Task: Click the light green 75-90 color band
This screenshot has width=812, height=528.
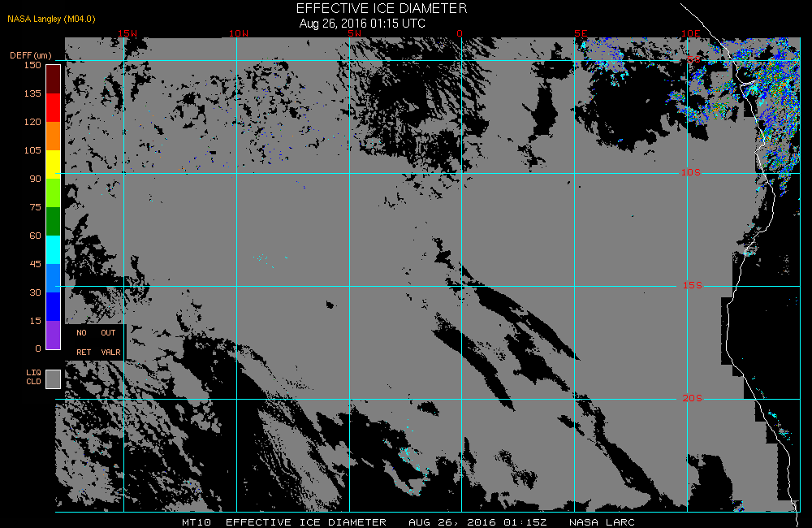Action: (54, 193)
